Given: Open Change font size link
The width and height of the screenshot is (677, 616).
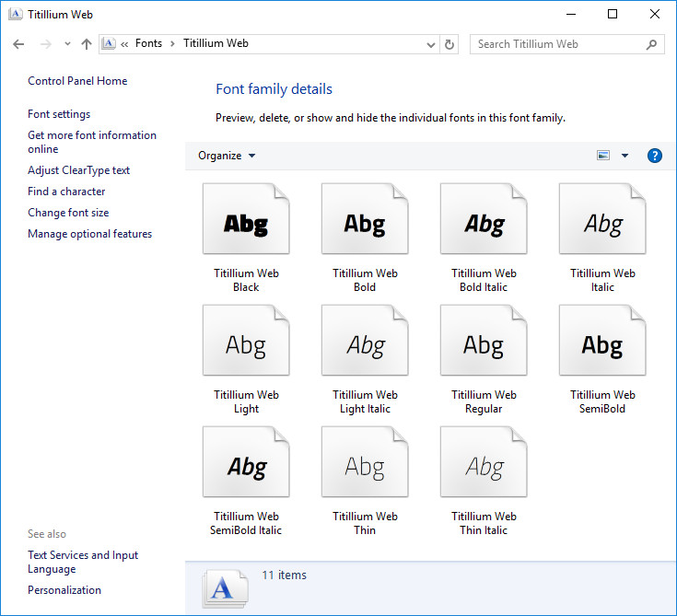Looking at the screenshot, I should tap(68, 213).
